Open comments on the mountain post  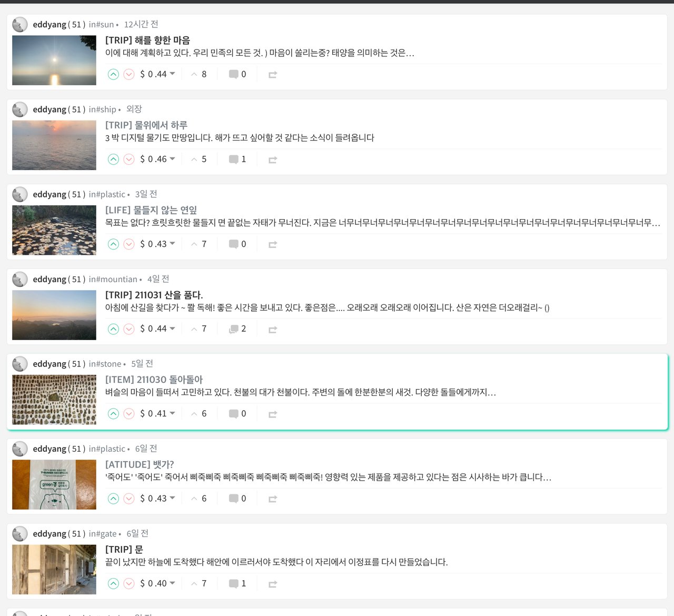tap(234, 329)
